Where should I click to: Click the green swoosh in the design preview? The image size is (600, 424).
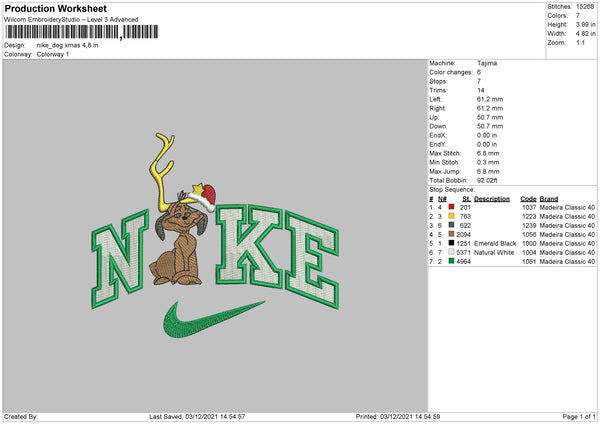coord(214,320)
